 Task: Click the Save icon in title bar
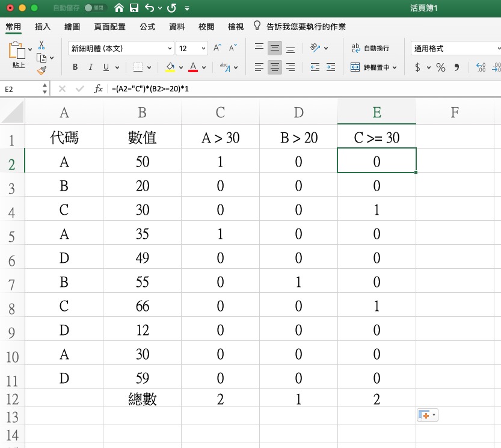point(135,8)
